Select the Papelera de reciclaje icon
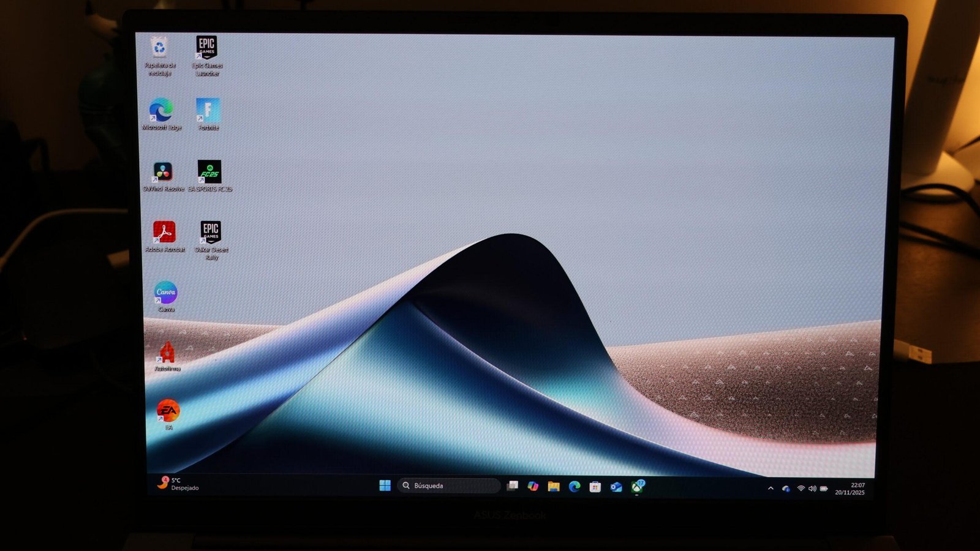The width and height of the screenshot is (980, 551). pyautogui.click(x=159, y=48)
